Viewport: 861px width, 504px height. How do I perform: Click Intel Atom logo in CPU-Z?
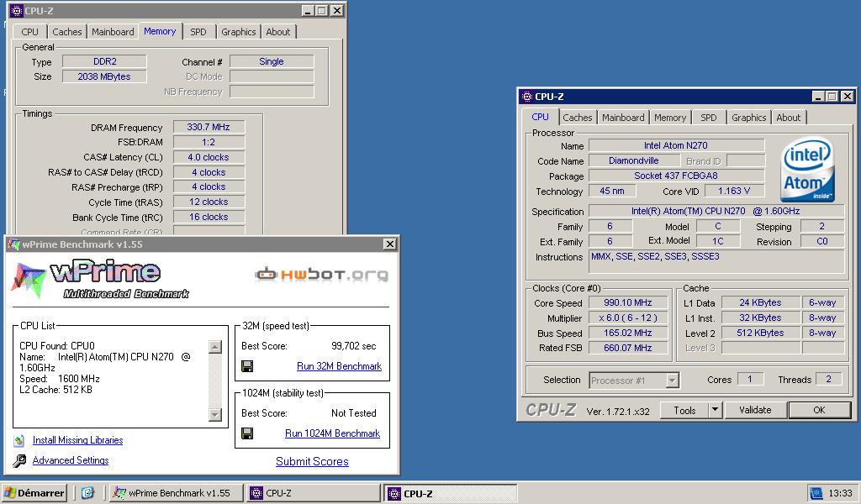(x=807, y=170)
